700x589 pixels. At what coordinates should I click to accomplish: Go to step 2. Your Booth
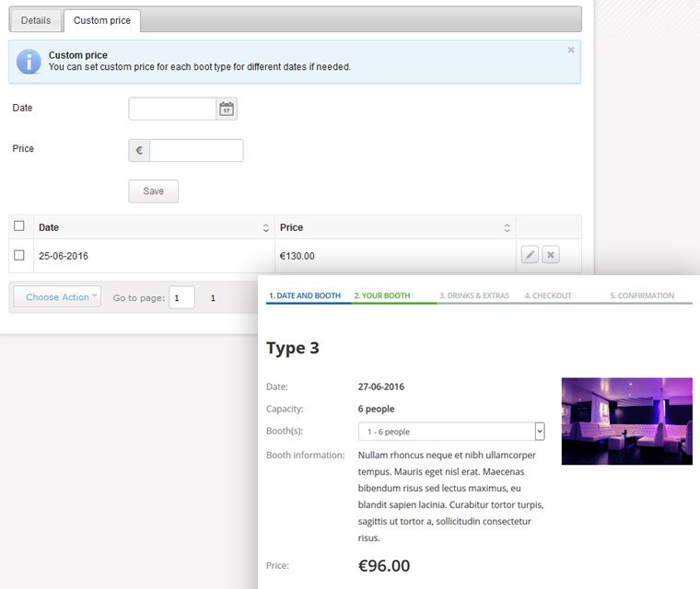[x=382, y=295]
